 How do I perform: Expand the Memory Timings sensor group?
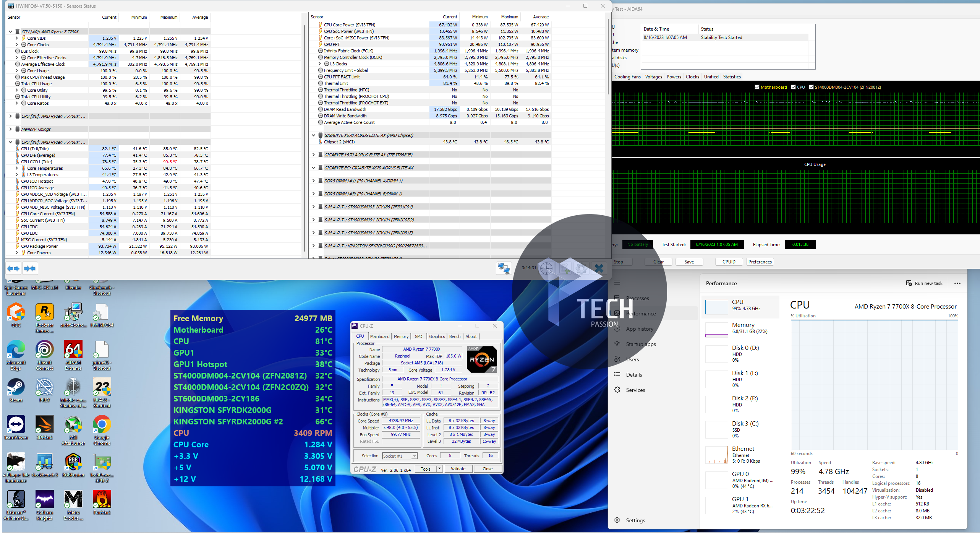point(11,129)
